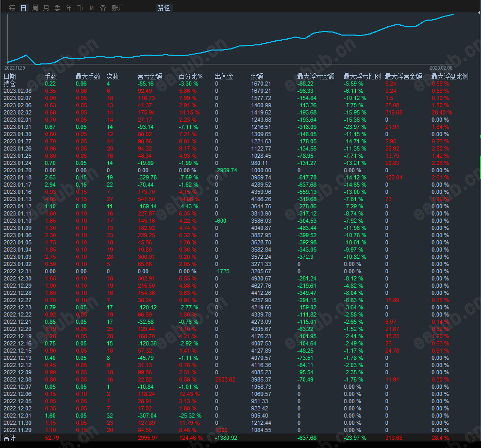This screenshot has width=481, height=448.
Task: Click the equity curve line chart
Action: click(230, 39)
